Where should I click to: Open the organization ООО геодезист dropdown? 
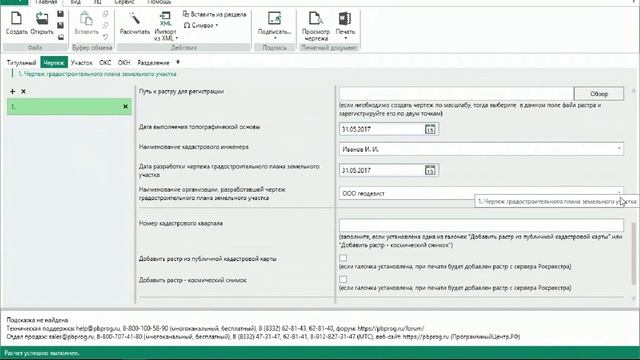pos(619,191)
